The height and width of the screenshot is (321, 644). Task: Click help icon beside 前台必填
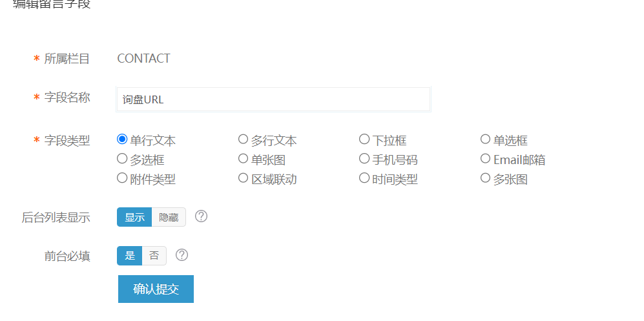(182, 255)
